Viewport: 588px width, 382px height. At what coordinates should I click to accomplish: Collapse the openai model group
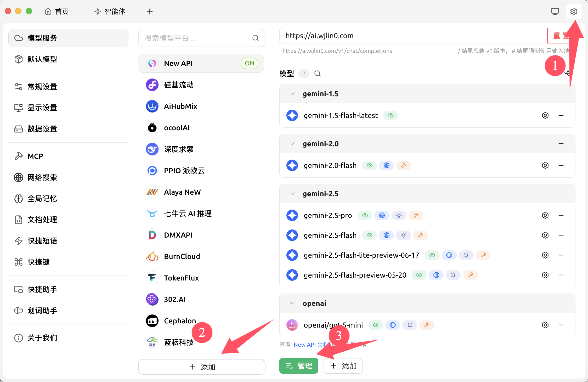(292, 303)
